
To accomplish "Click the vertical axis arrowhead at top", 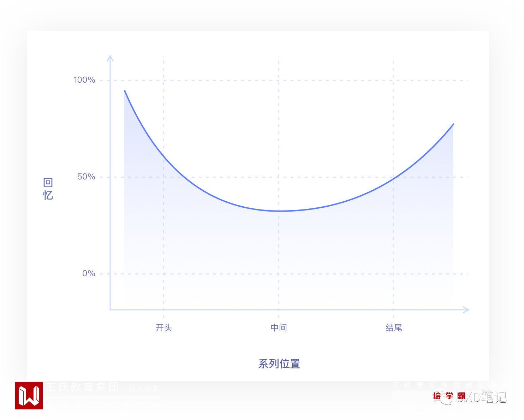I will (110, 58).
